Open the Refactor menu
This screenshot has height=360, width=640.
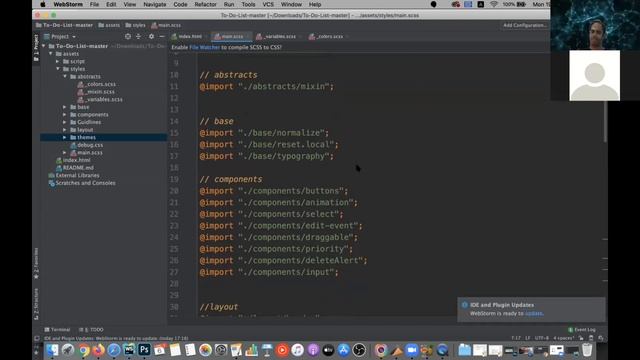click(x=205, y=4)
